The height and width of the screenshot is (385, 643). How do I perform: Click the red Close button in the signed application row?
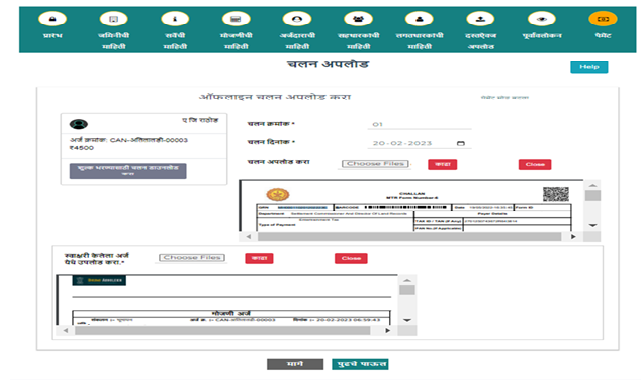point(351,258)
